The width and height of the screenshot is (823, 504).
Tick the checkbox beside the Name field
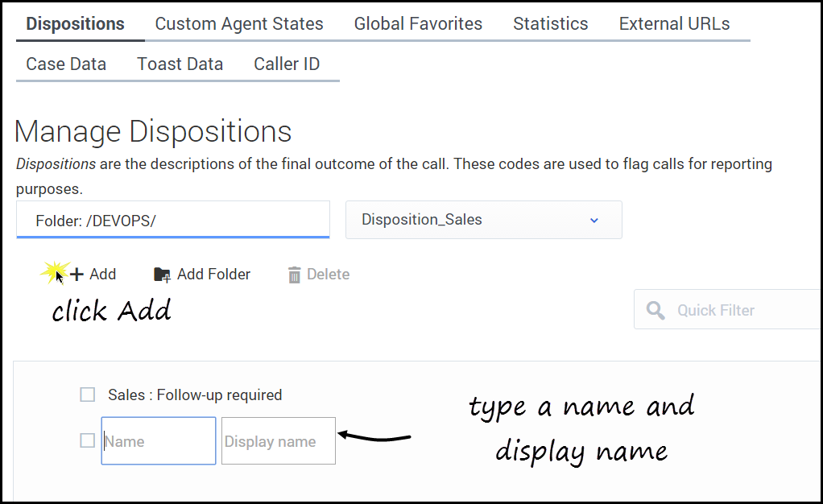[87, 440]
